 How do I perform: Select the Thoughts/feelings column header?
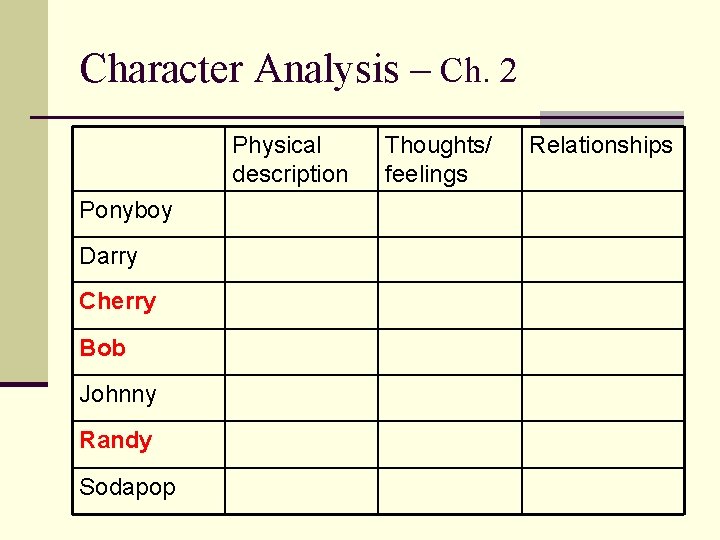coord(438,160)
